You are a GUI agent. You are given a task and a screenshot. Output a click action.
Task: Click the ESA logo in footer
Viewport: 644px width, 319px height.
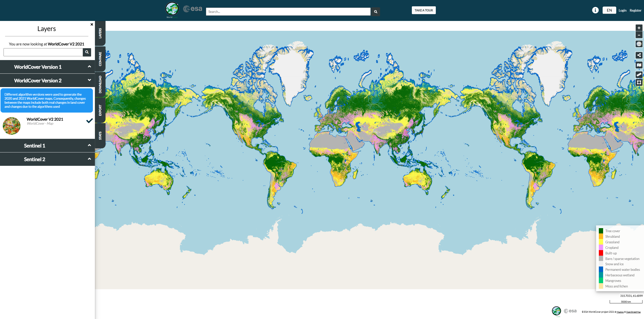pos(570,311)
